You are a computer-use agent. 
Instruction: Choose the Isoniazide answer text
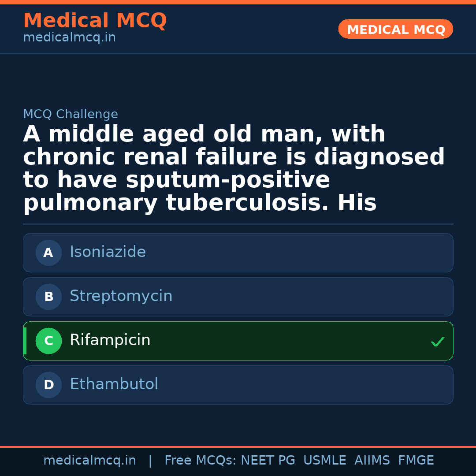coord(108,252)
